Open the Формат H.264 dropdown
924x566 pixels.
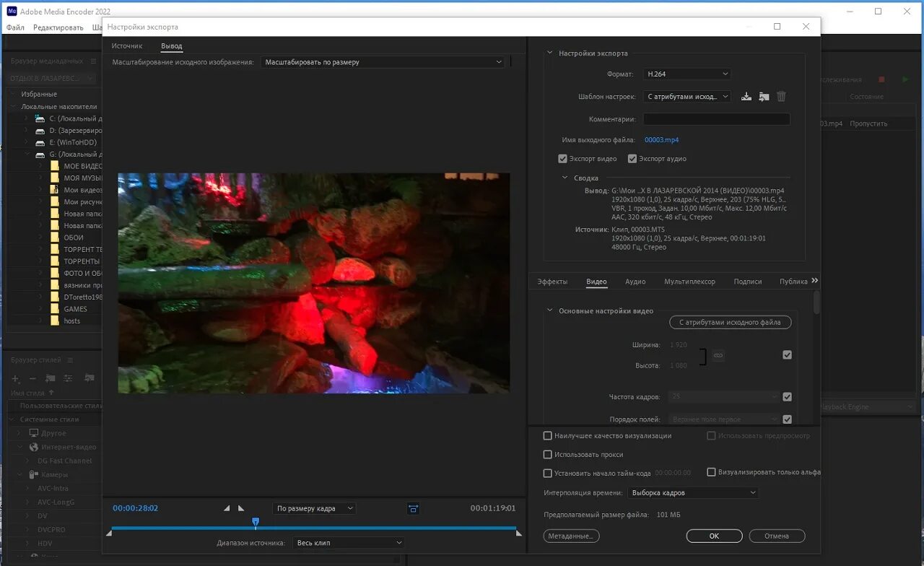687,74
